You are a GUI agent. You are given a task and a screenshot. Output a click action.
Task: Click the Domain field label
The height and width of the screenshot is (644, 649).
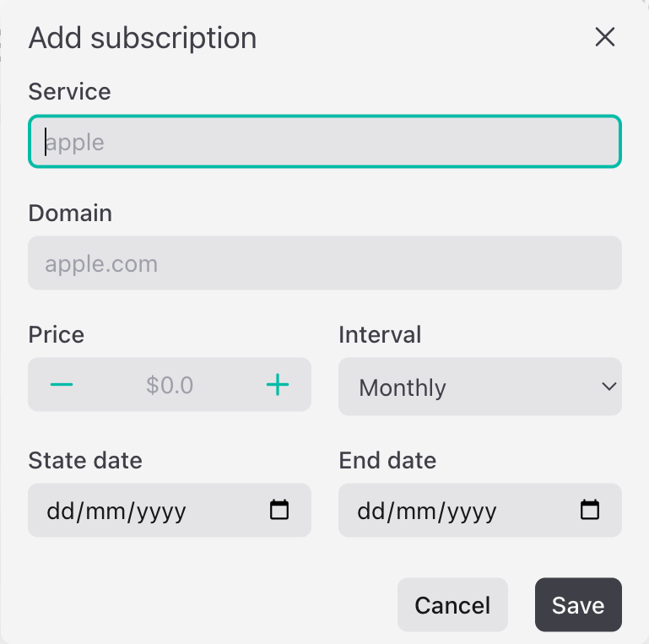pyautogui.click(x=70, y=214)
